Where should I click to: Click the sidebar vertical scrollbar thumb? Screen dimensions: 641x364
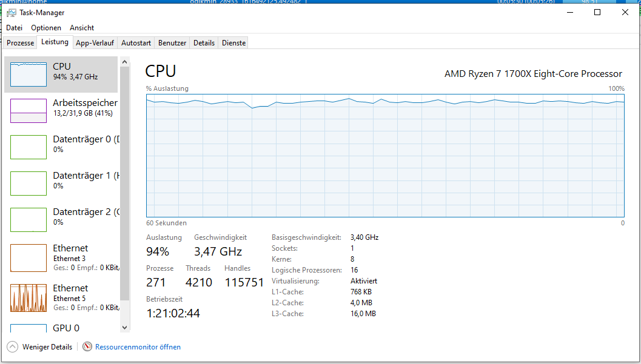tap(125, 184)
